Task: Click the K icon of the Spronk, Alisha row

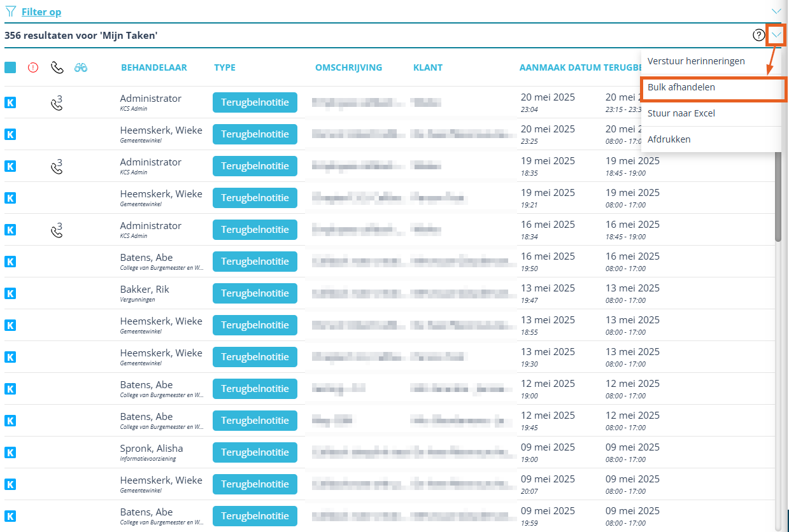Action: point(10,452)
